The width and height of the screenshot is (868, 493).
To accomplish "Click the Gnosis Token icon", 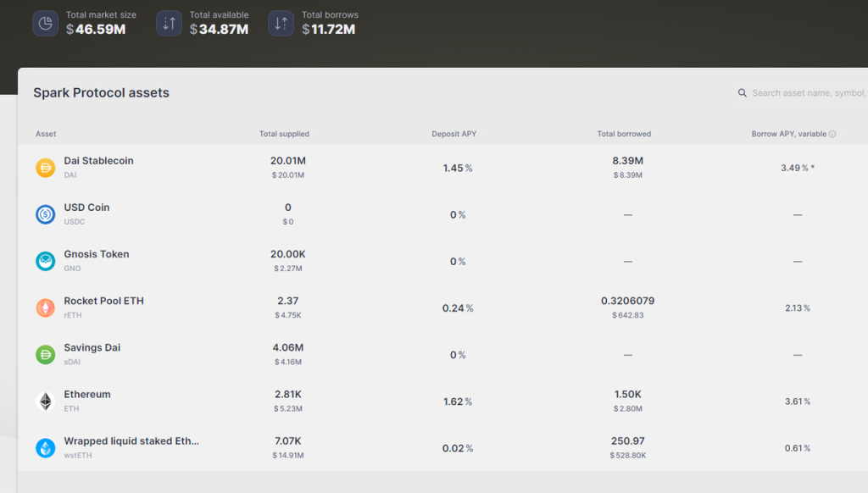I will point(46,261).
